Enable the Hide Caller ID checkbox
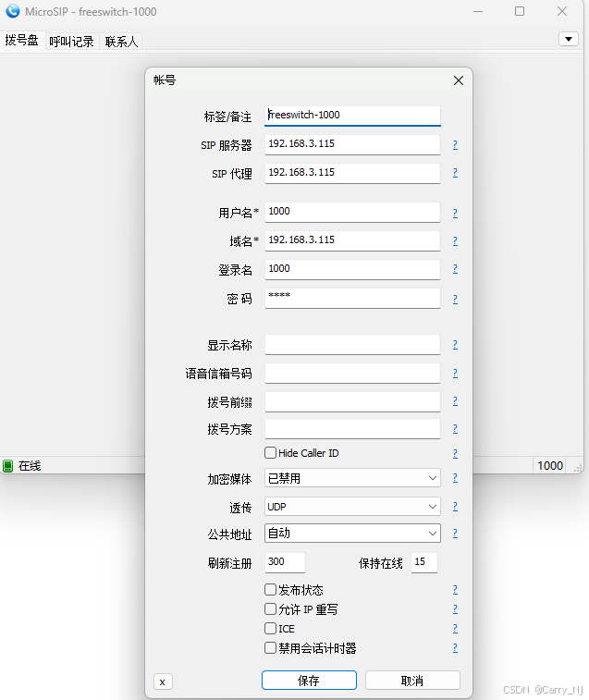This screenshot has width=589, height=700. 270,453
